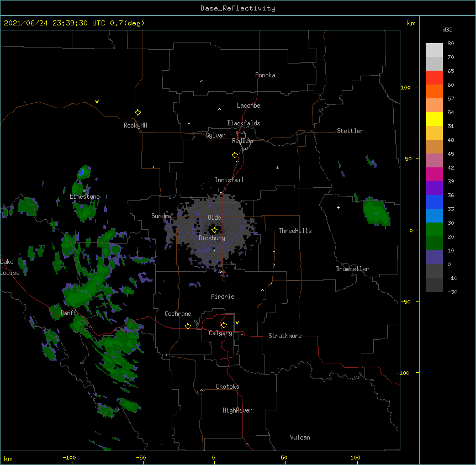This screenshot has height=465, width=476.
Task: Click the Innisfail city label
Action: pyautogui.click(x=229, y=180)
